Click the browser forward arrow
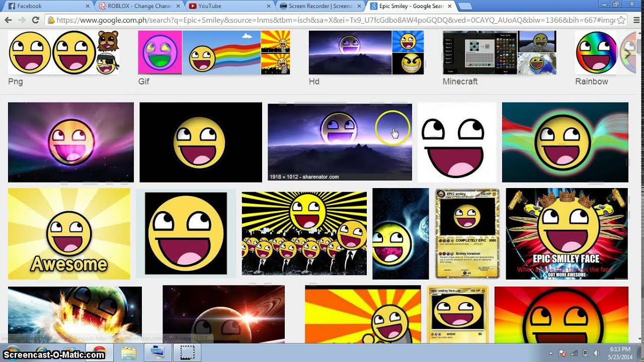 [x=22, y=20]
